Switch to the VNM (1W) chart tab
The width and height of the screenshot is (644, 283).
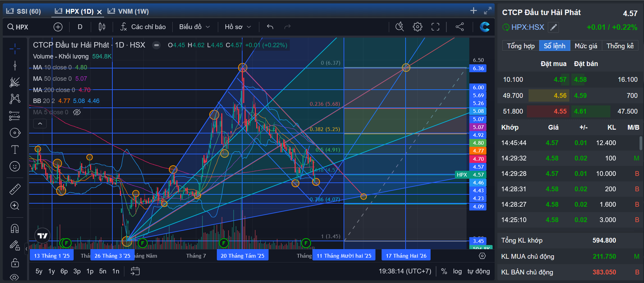pyautogui.click(x=128, y=11)
